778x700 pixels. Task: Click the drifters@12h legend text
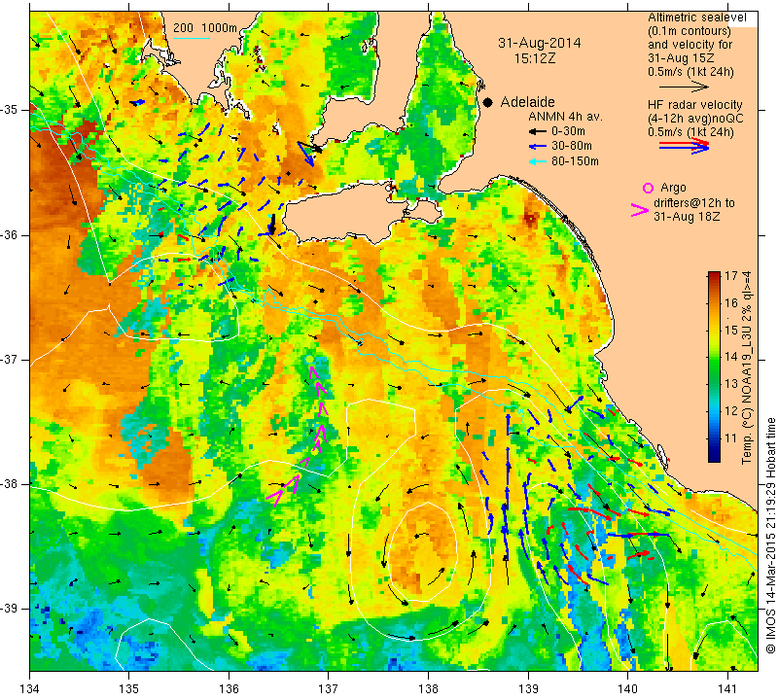[x=693, y=203]
